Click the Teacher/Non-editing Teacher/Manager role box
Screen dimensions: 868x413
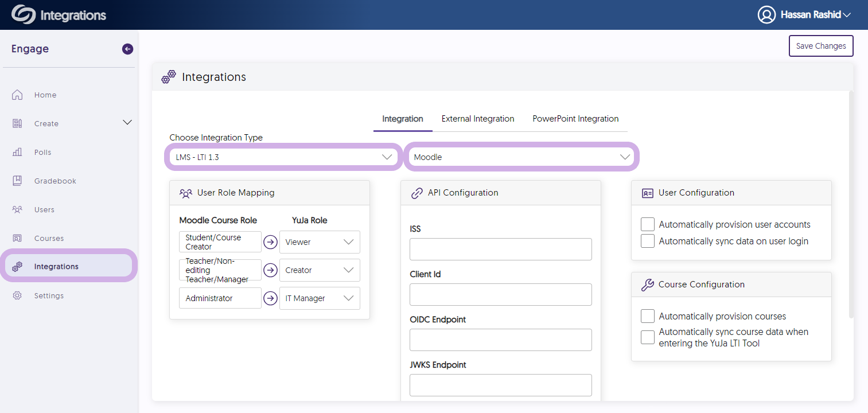pos(220,270)
